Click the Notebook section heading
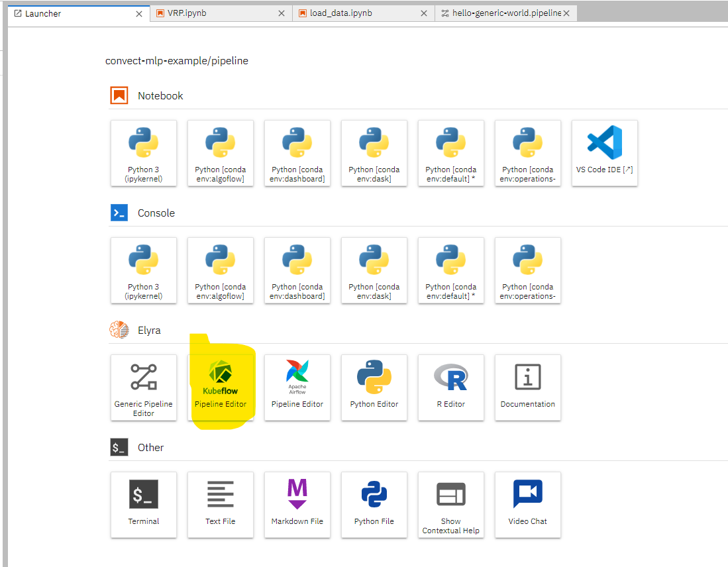Viewport: 728px width, 567px height. click(160, 95)
